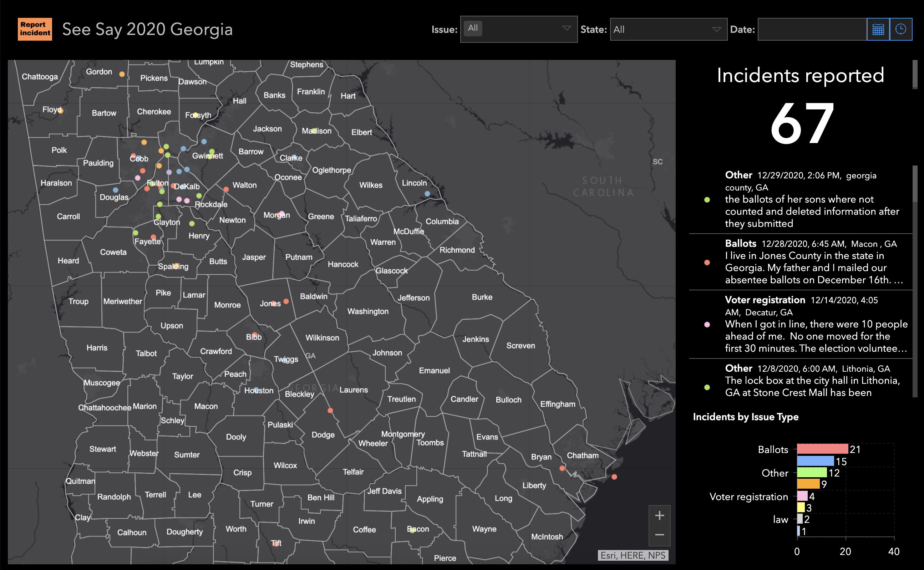
Task: Select the gray law bar labeled 2
Action: 799,519
